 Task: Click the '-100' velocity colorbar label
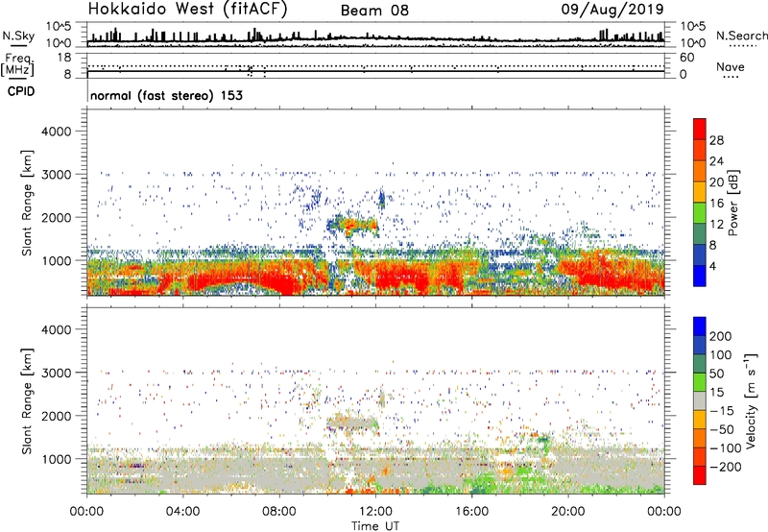(725, 448)
